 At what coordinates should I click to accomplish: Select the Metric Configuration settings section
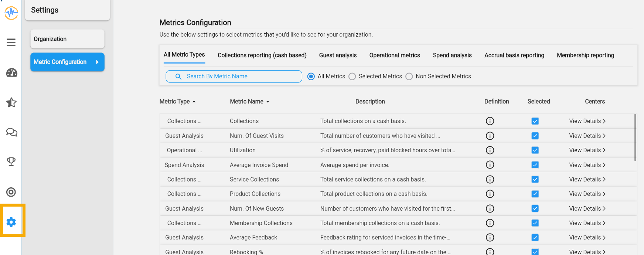coord(67,62)
